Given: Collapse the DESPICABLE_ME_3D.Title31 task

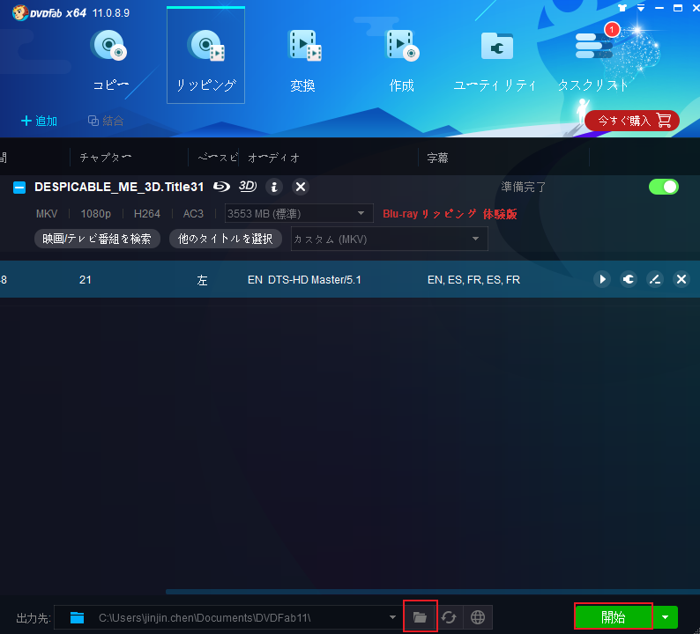Looking at the screenshot, I should click(x=19, y=187).
